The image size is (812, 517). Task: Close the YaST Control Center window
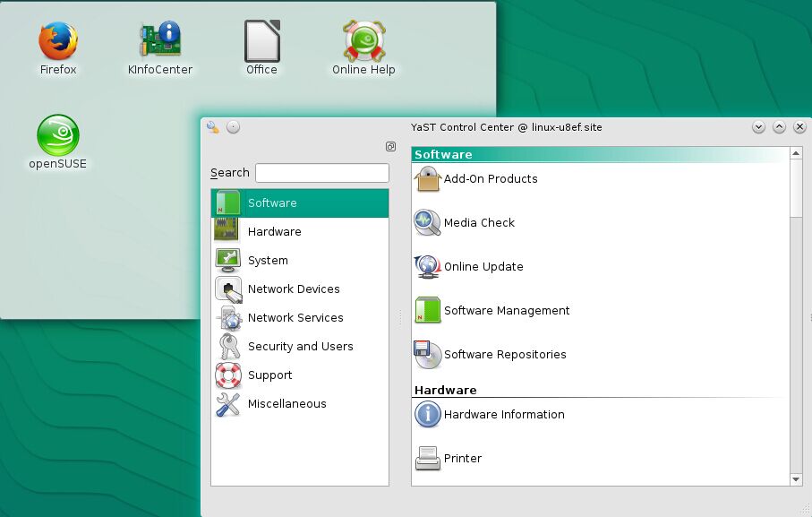(x=799, y=127)
